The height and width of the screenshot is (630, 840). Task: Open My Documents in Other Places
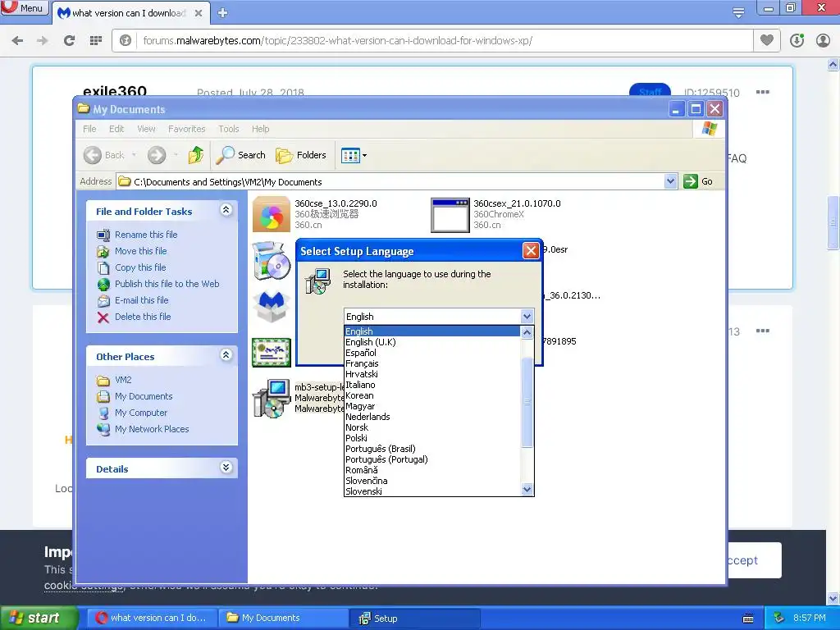click(144, 396)
